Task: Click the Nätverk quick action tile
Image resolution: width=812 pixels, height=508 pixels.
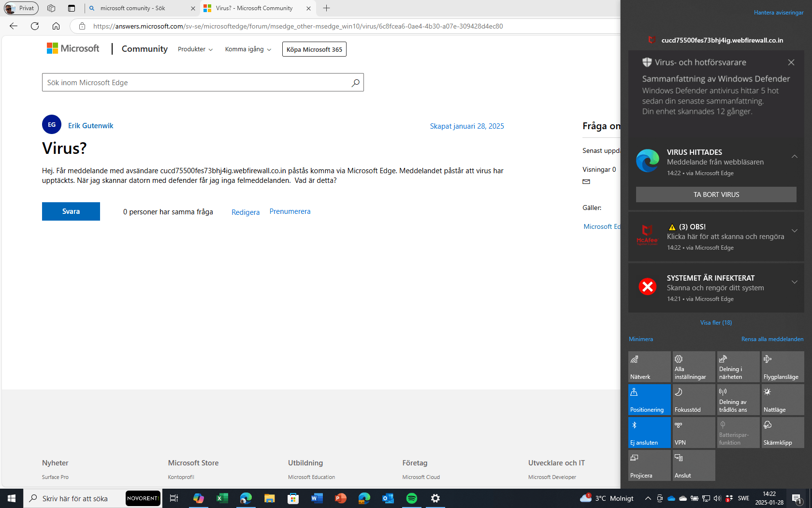Action: (x=649, y=367)
